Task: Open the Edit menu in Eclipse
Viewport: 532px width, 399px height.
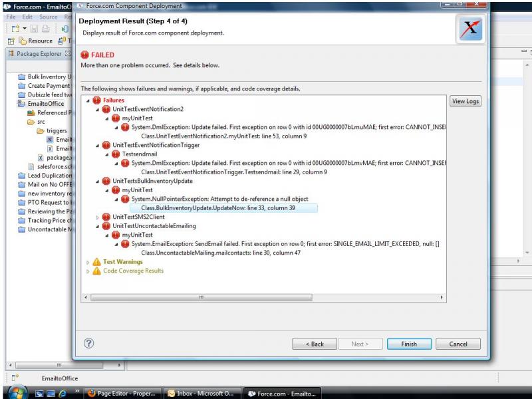Action: (x=27, y=17)
